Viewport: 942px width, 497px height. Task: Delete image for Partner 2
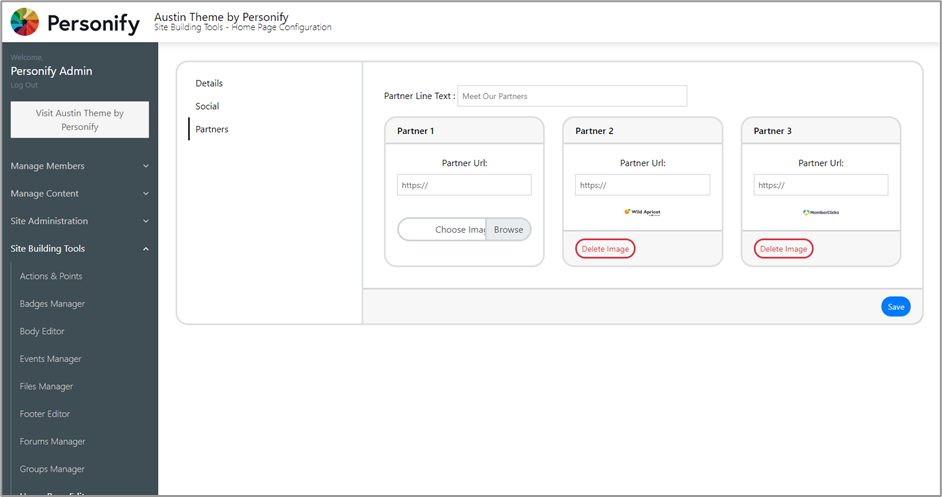605,249
